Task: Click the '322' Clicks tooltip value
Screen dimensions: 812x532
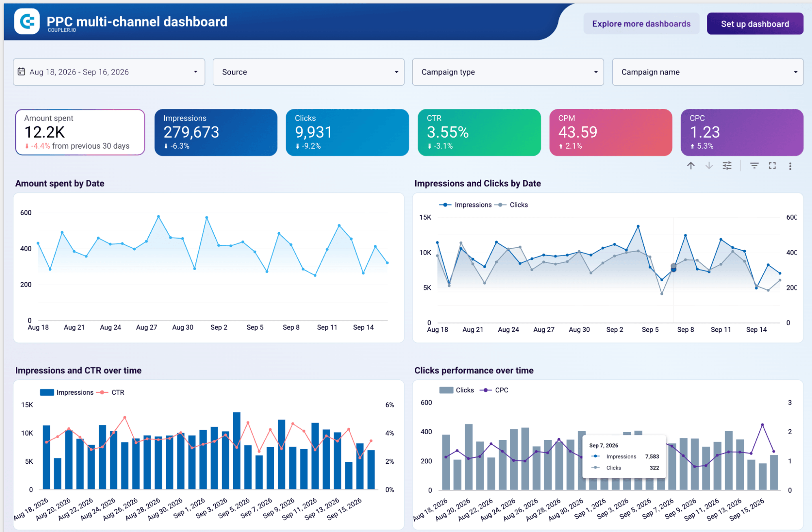Action: (654, 468)
